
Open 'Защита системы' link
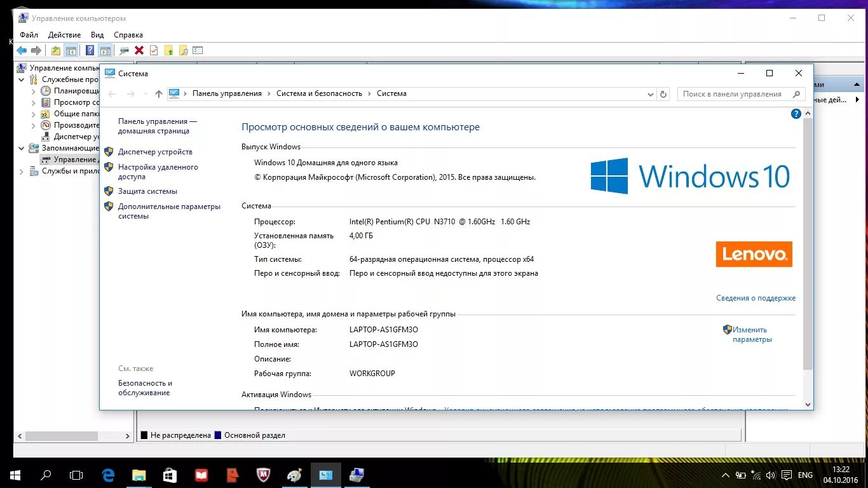click(x=147, y=191)
